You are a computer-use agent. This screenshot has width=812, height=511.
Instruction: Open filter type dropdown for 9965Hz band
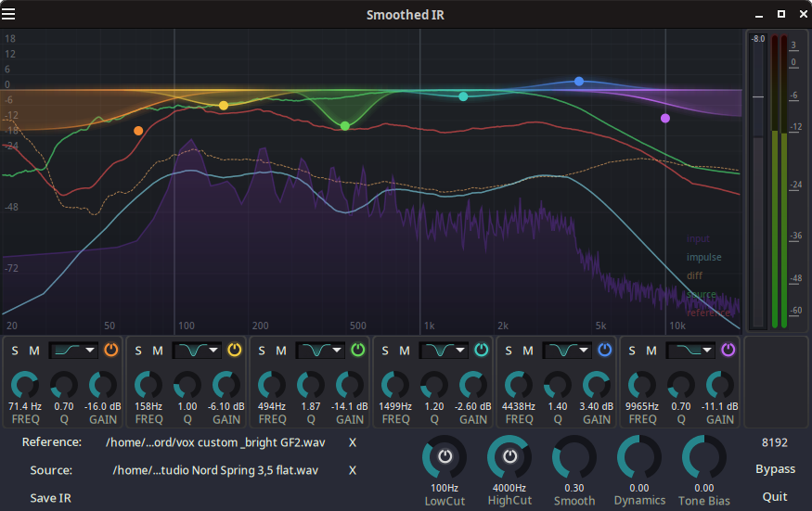(690, 351)
